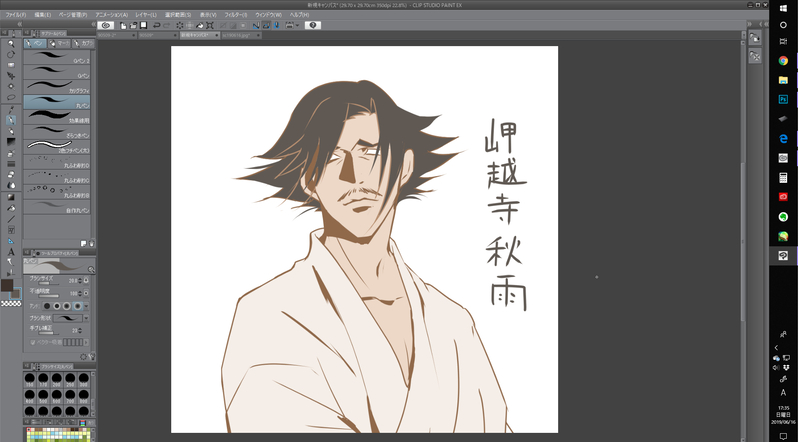
Task: Choose the カリグラフィ brush preset
Action: point(57,87)
